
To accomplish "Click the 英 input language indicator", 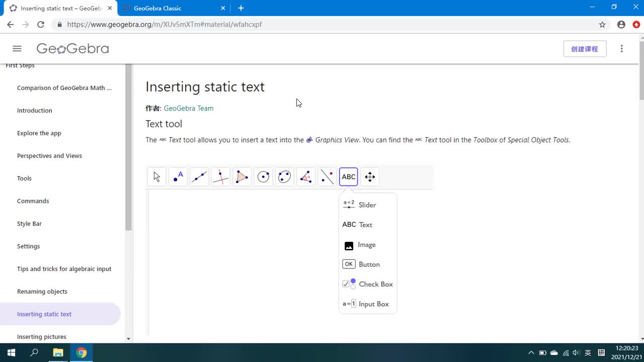I will [x=588, y=353].
